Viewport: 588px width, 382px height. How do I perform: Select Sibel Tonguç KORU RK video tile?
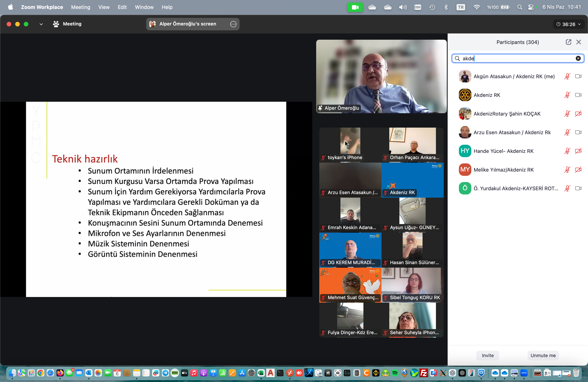412,285
